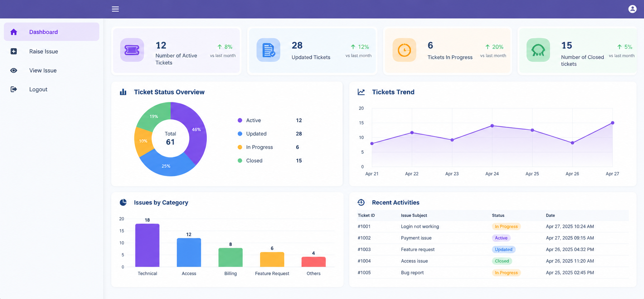
Task: Click the Payment issue subject
Action: [416, 238]
